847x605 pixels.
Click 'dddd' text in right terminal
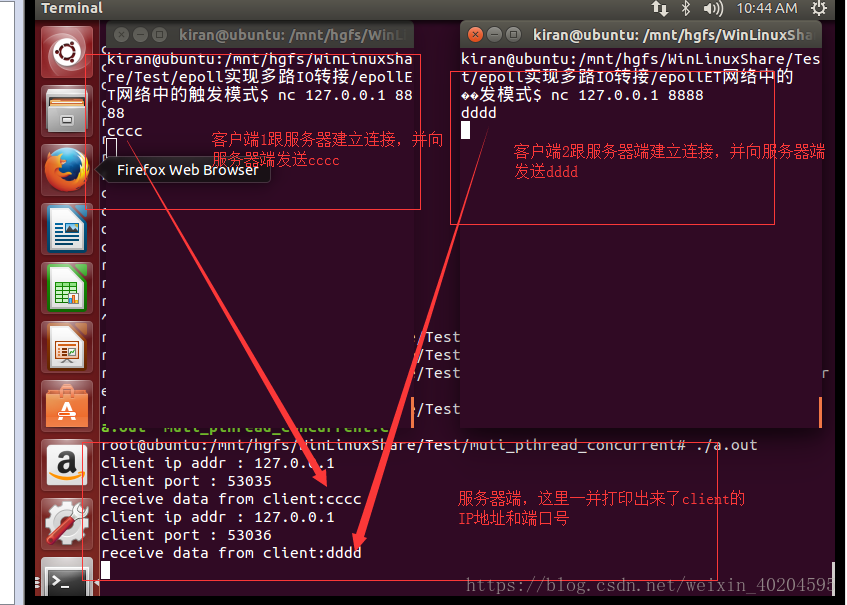[479, 113]
